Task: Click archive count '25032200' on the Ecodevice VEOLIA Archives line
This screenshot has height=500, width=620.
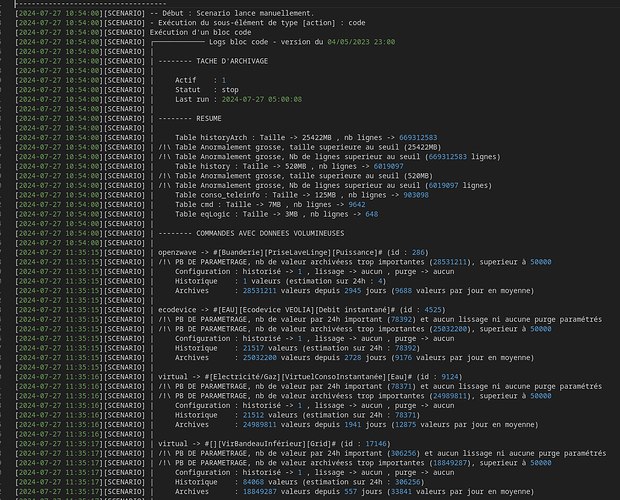Action: [x=259, y=358]
